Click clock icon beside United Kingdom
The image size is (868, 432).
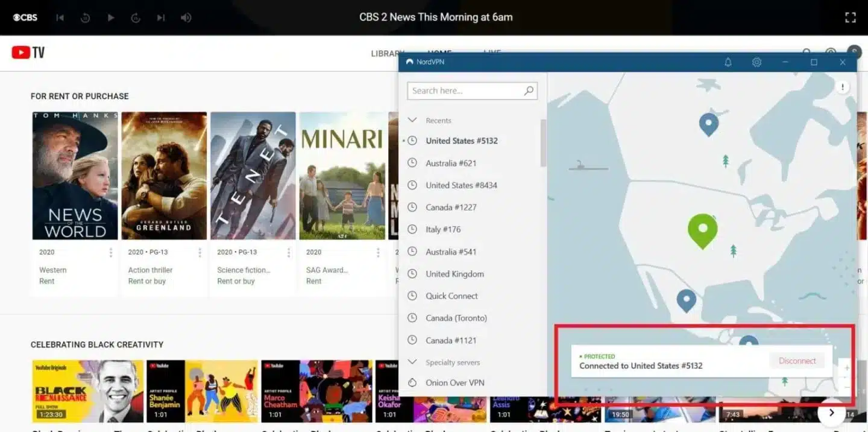412,274
